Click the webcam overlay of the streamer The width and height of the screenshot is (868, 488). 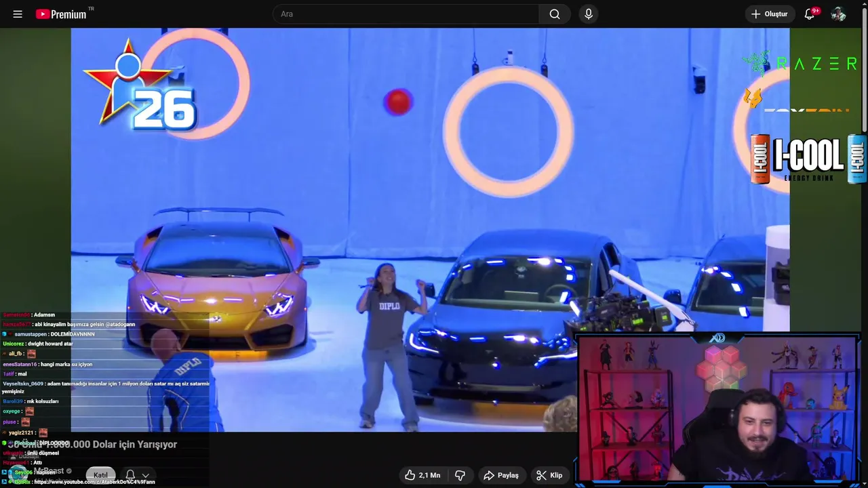(718, 409)
